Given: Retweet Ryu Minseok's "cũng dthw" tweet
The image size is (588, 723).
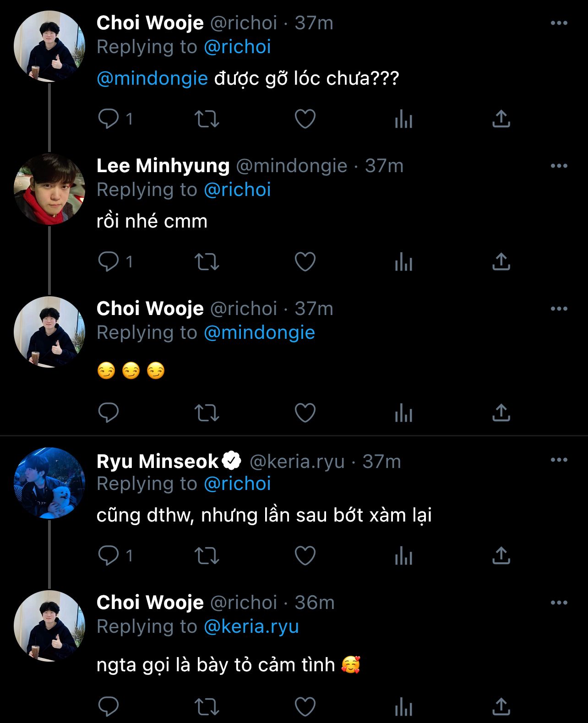Looking at the screenshot, I should [x=207, y=556].
